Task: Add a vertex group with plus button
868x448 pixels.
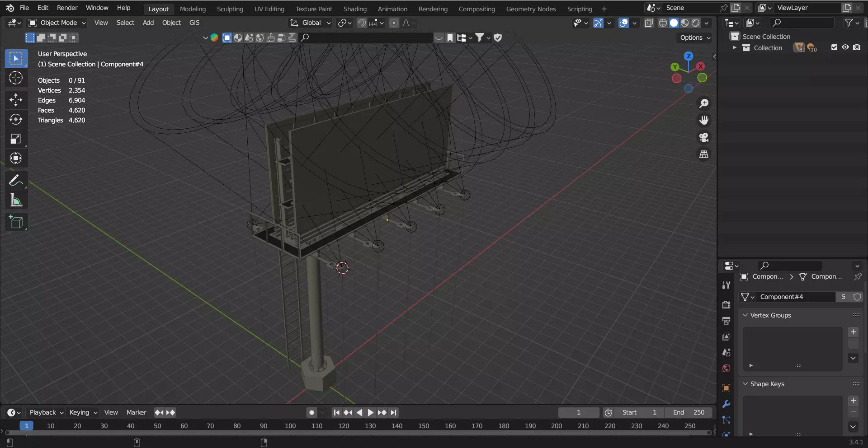Action: pos(853,332)
